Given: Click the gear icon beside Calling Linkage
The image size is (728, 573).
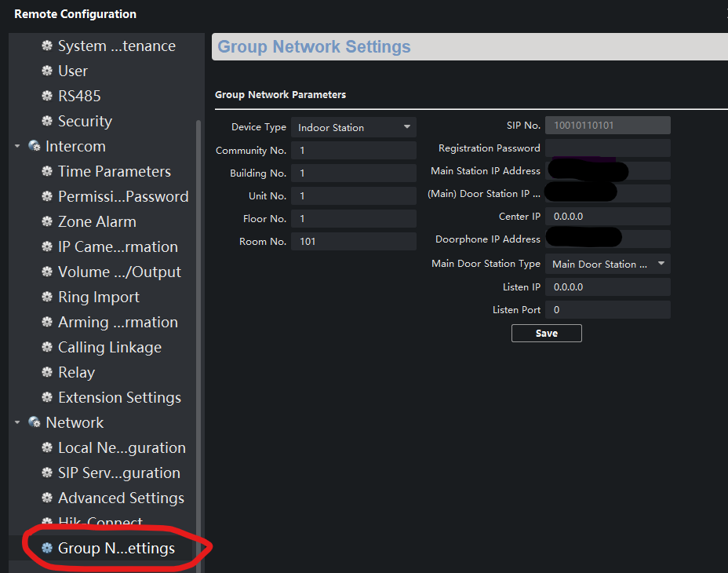Looking at the screenshot, I should [x=47, y=348].
